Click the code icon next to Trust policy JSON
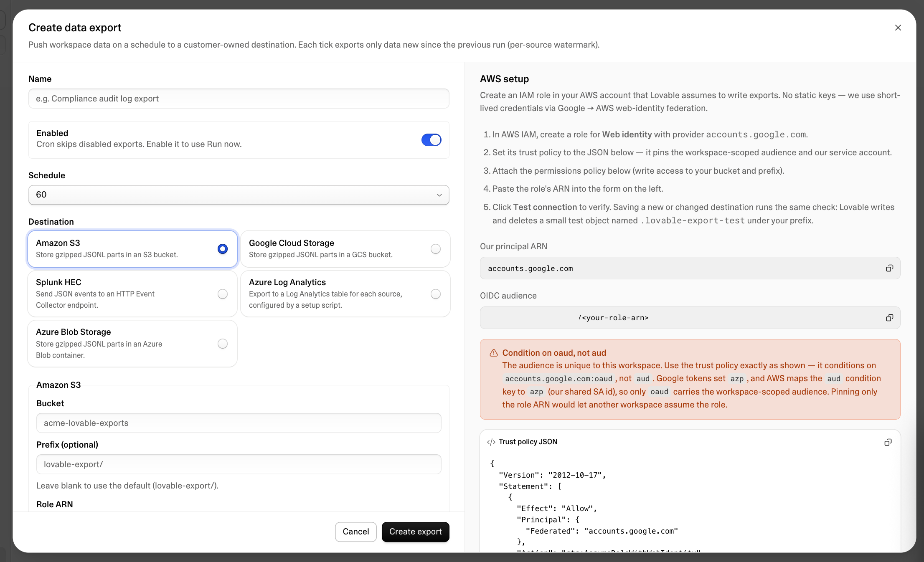Viewport: 924px width, 562px height. coord(491,442)
